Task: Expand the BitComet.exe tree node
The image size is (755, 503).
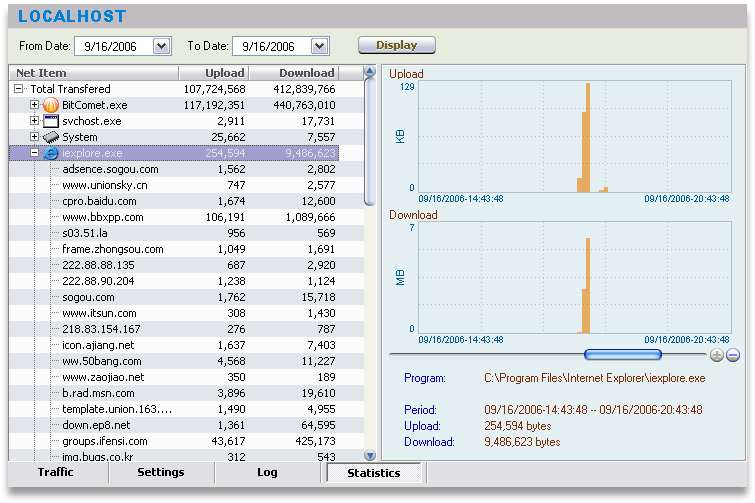Action: coord(34,104)
